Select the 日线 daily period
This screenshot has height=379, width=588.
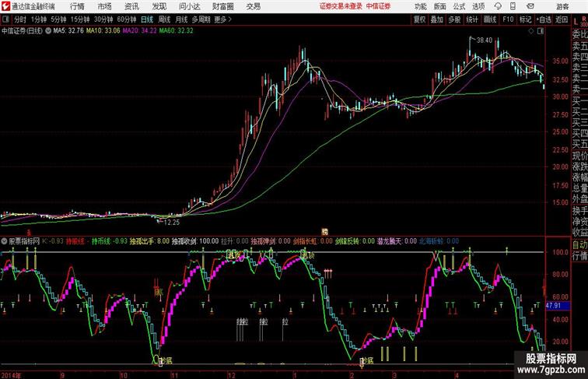147,19
